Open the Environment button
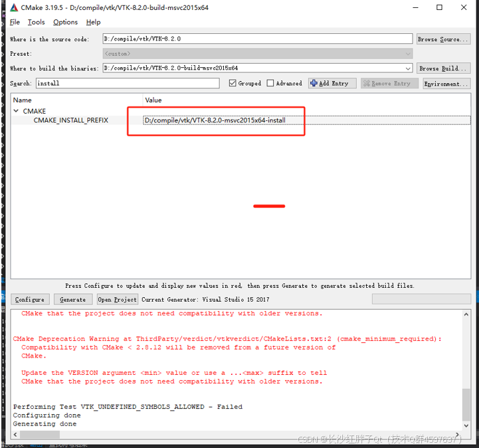 [446, 84]
